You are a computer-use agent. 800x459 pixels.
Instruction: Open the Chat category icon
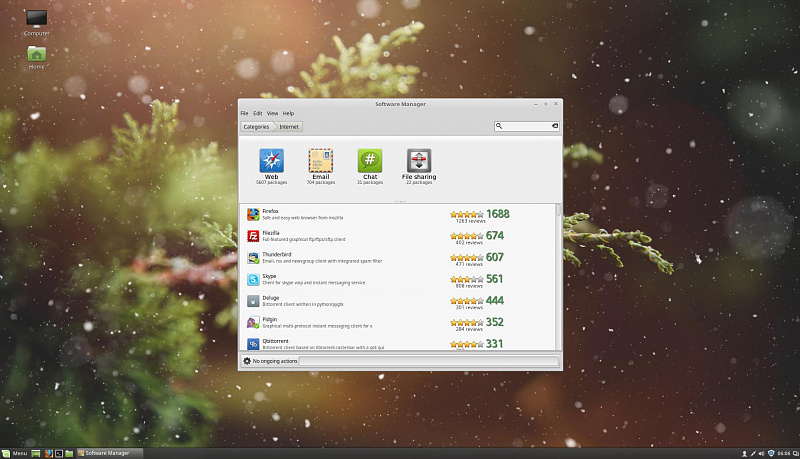(x=370, y=161)
